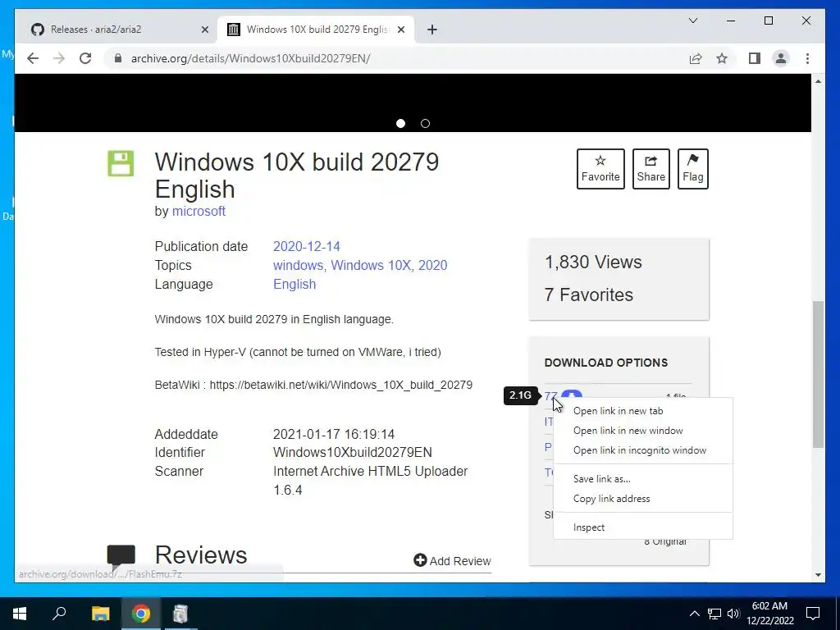Viewport: 840px width, 630px height.
Task: Select second carousel dot
Action: pos(426,123)
